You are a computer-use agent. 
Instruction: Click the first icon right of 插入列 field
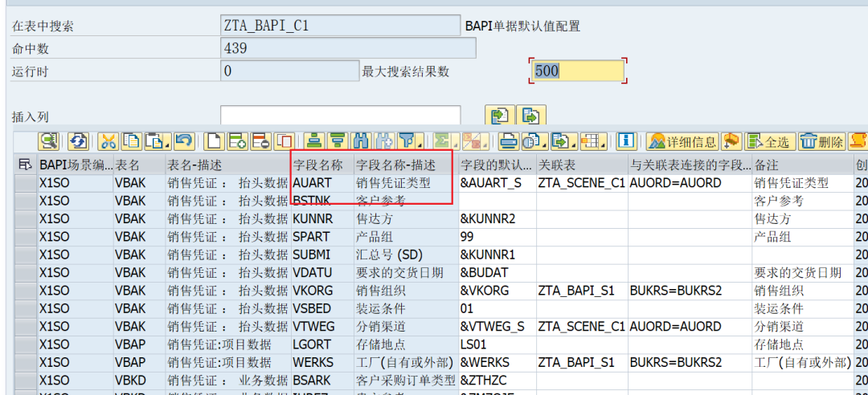point(500,116)
